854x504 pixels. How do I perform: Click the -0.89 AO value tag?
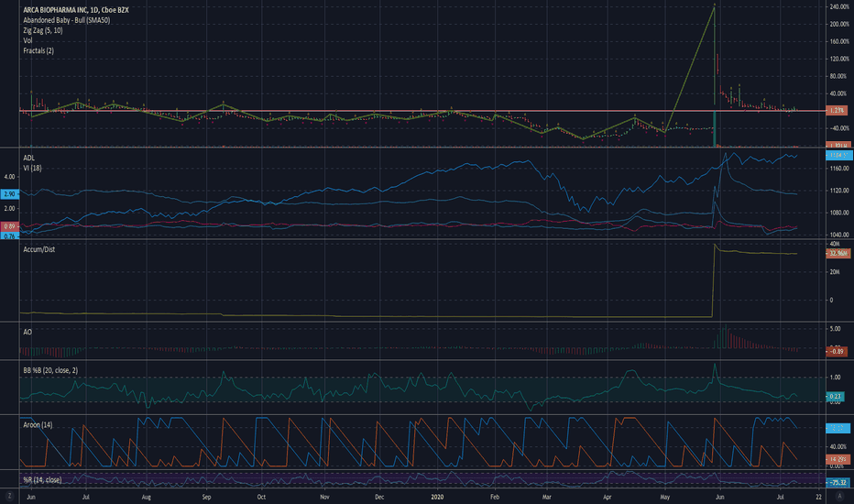click(837, 352)
